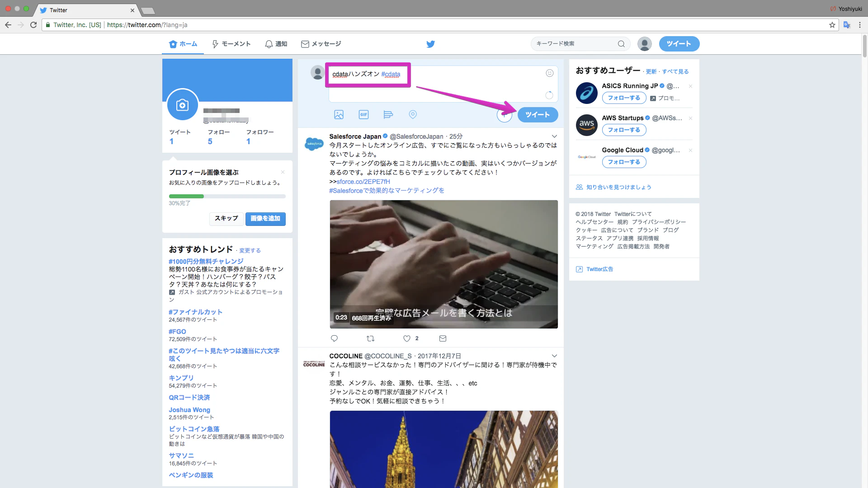Open the sforce.co/2EPE7fH link
The width and height of the screenshot is (868, 488).
pyautogui.click(x=363, y=182)
